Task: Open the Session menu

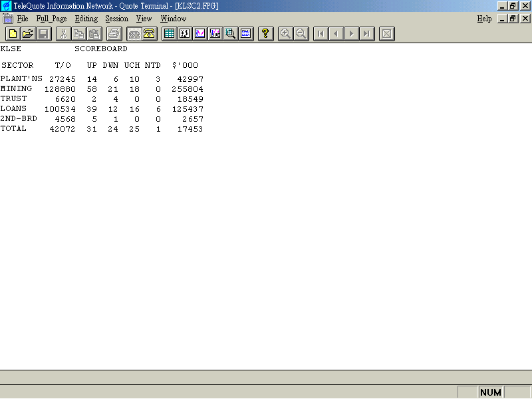Action: pos(117,19)
